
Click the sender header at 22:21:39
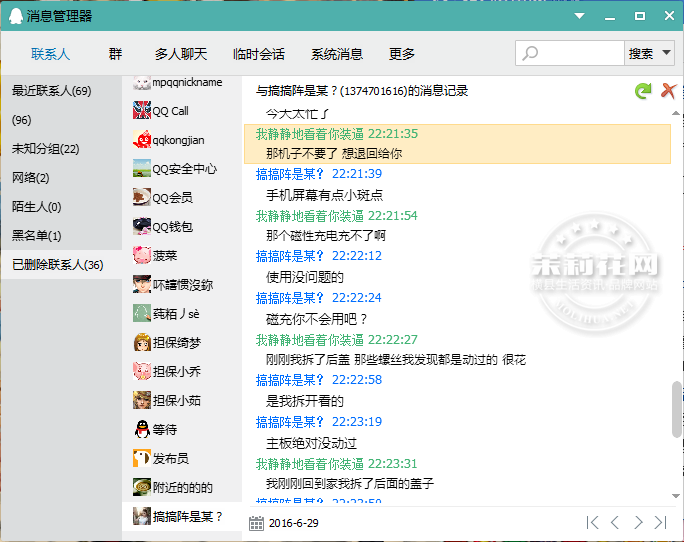319,174
